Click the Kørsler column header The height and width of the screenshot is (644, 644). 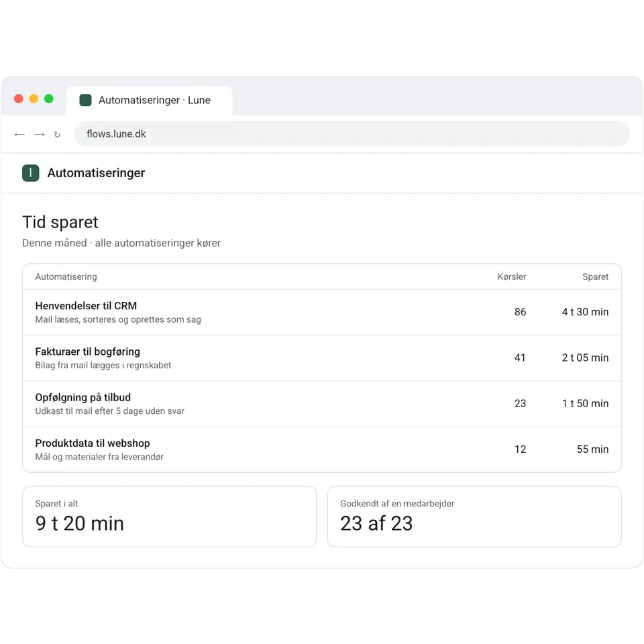(x=512, y=277)
